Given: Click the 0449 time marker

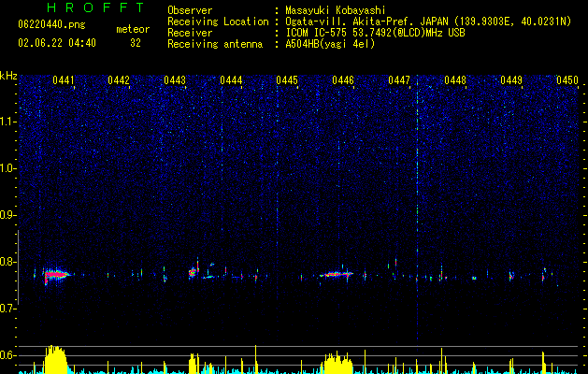Looking at the screenshot, I should pos(511,80).
